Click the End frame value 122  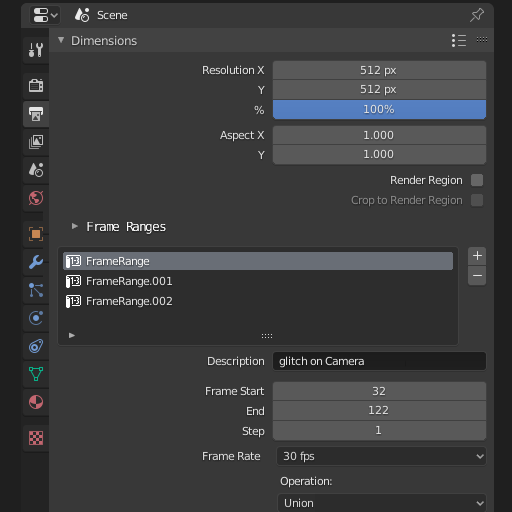tap(379, 410)
